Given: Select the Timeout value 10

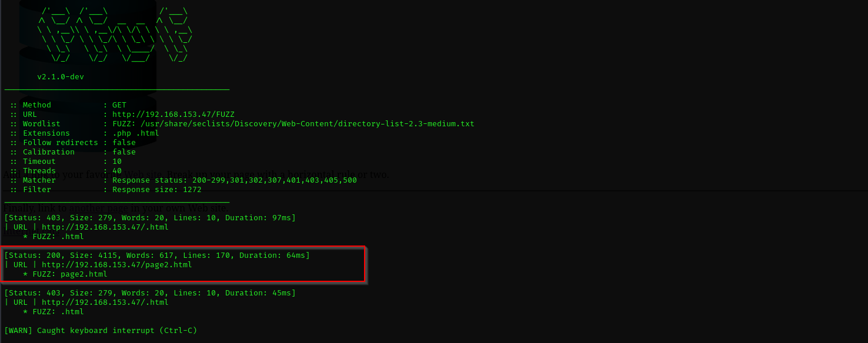Looking at the screenshot, I should (x=117, y=162).
